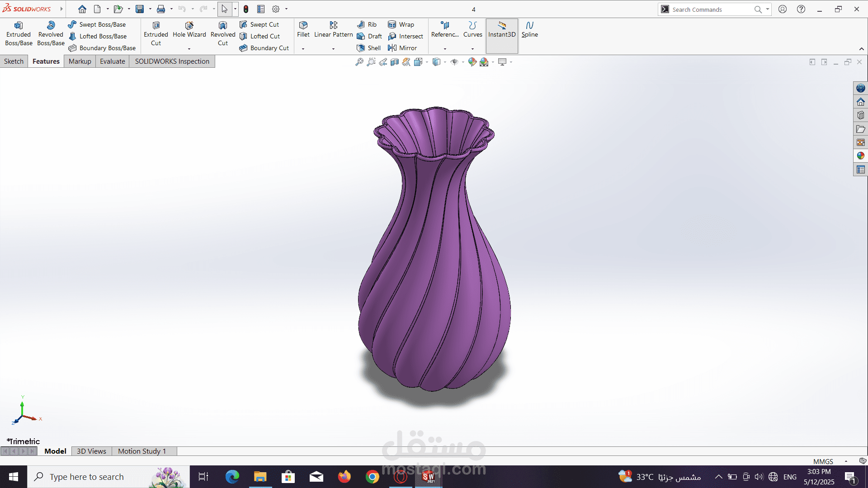868x488 pixels.
Task: Open the SOLIDWORKS Inspection tab
Action: tap(172, 61)
